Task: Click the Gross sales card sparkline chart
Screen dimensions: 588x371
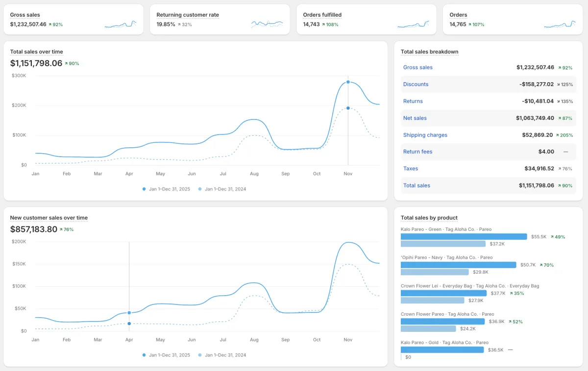Action: (121, 24)
